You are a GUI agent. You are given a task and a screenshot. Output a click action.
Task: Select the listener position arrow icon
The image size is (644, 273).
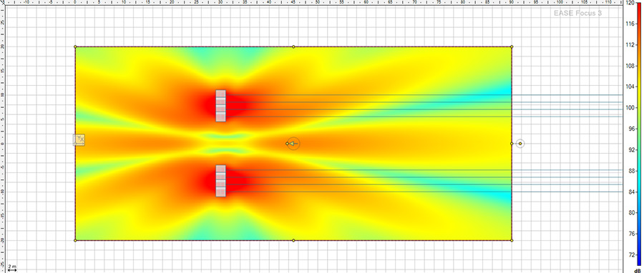coord(293,144)
